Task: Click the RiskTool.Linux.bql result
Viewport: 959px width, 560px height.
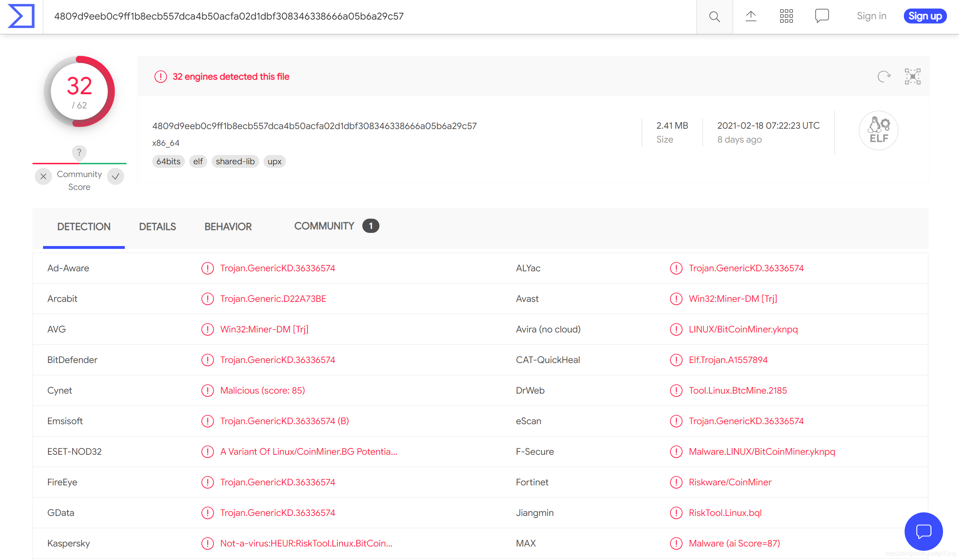Action: [x=725, y=513]
